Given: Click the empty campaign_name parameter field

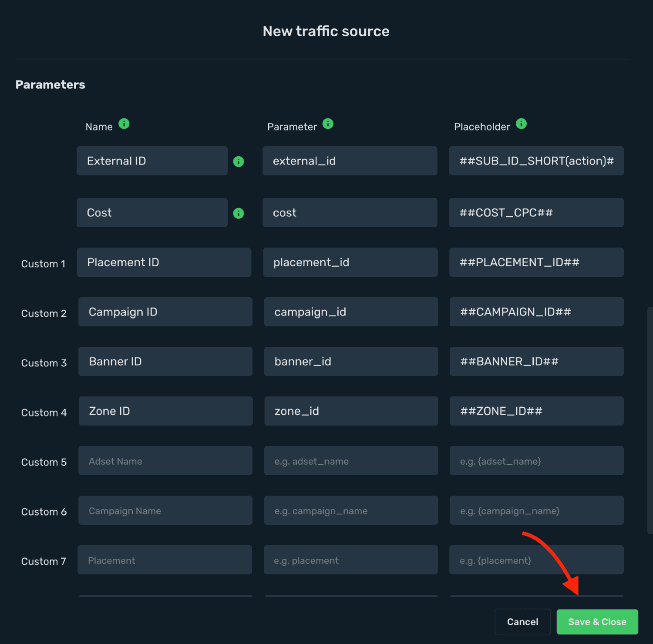Looking at the screenshot, I should pos(351,510).
